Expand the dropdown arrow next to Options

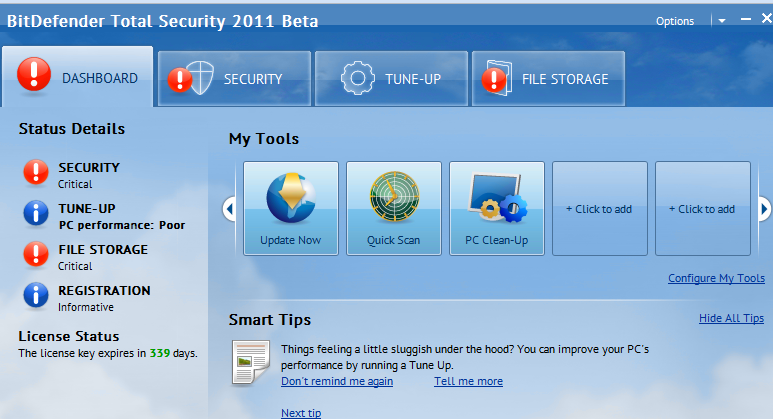pyautogui.click(x=722, y=21)
